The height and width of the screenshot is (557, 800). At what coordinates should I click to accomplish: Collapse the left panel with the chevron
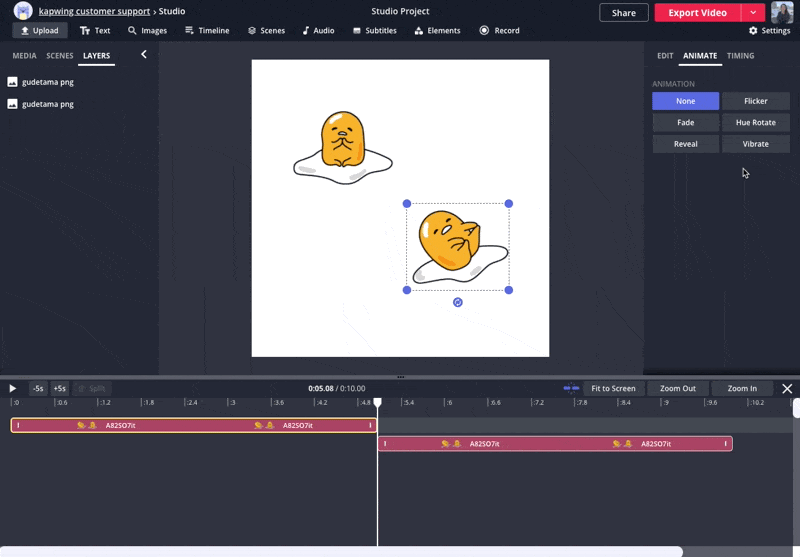pyautogui.click(x=144, y=55)
